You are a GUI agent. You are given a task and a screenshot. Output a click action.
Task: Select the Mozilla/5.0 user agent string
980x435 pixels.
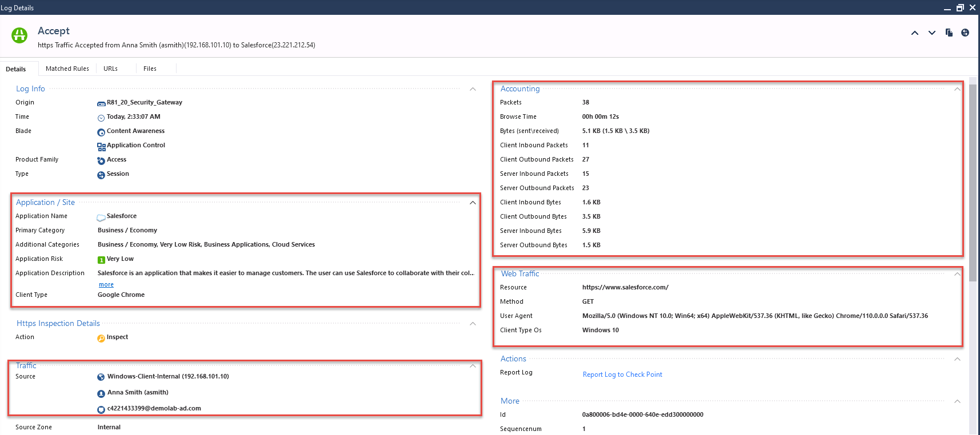pos(755,316)
